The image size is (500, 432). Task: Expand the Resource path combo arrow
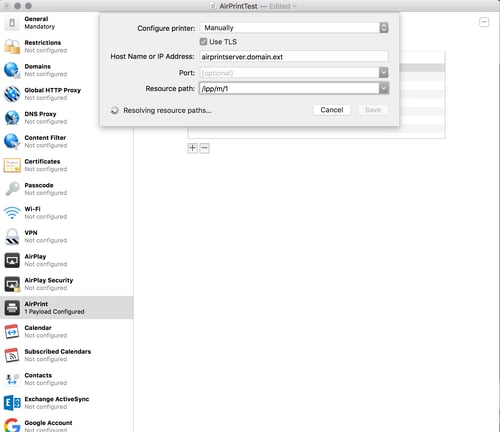click(384, 88)
